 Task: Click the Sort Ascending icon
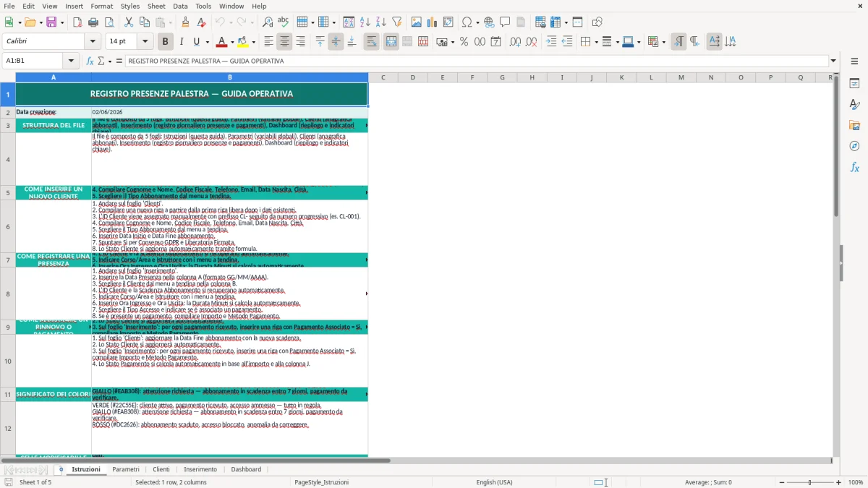tap(365, 22)
